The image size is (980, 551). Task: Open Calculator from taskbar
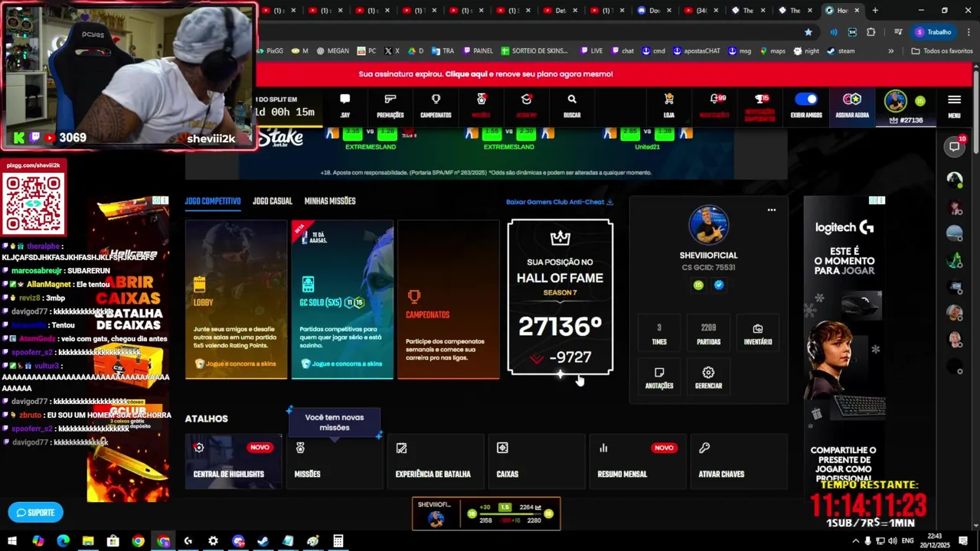338,541
